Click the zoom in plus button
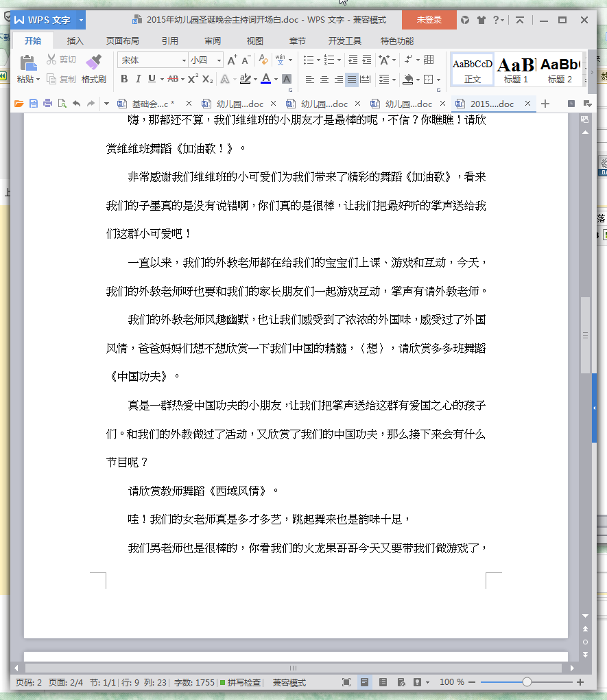 pos(580,681)
